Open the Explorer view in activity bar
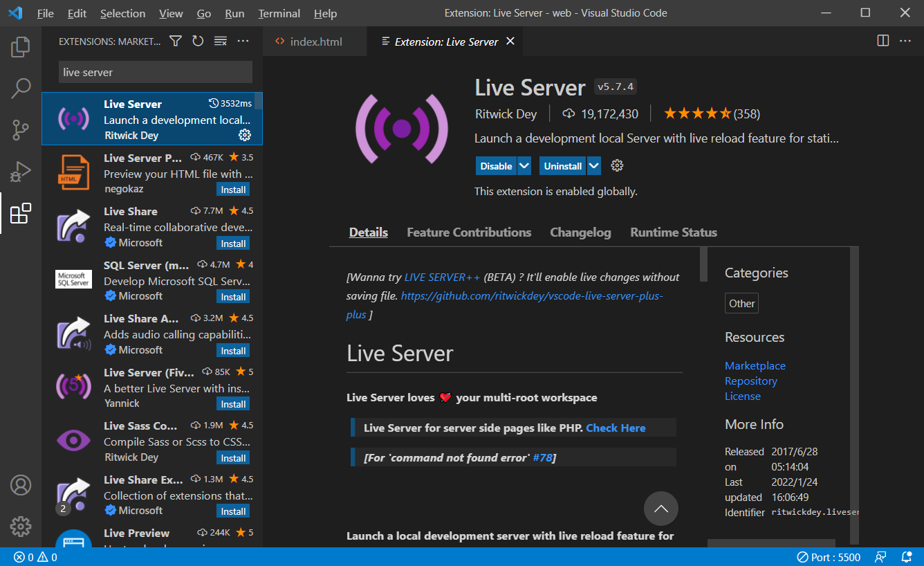Screen dimensions: 924x566 point(21,47)
